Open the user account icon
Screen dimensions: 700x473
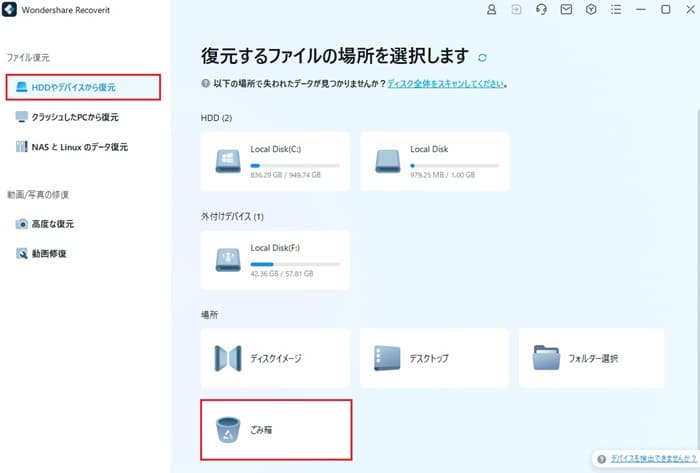click(491, 9)
